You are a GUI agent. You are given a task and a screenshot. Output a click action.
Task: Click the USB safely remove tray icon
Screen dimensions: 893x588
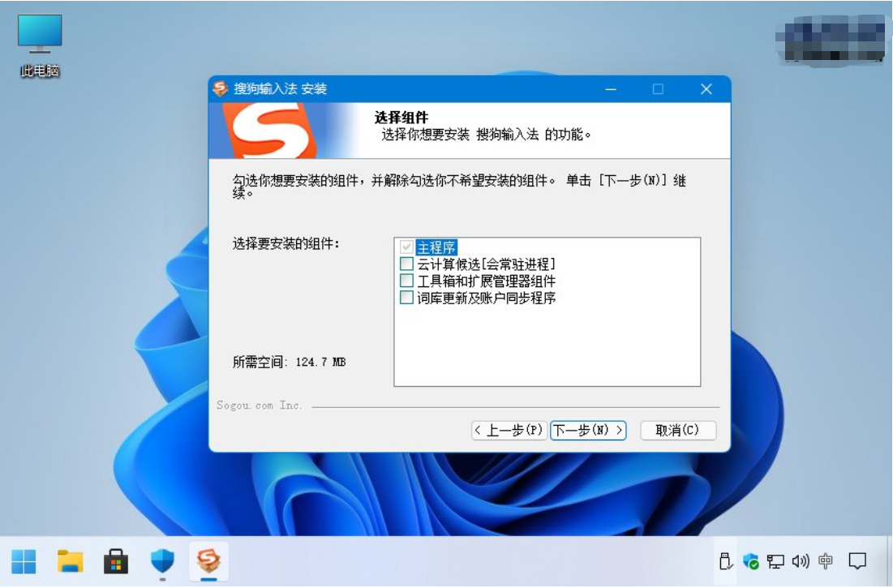(x=725, y=561)
